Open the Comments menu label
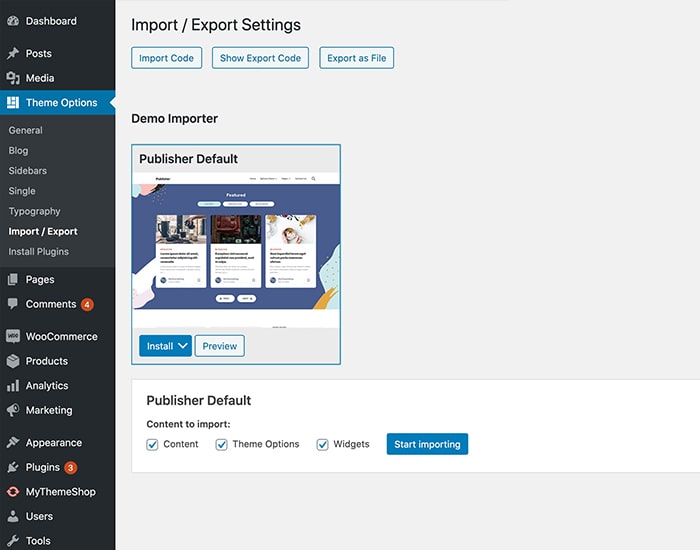This screenshot has height=550, width=700. pyautogui.click(x=51, y=304)
